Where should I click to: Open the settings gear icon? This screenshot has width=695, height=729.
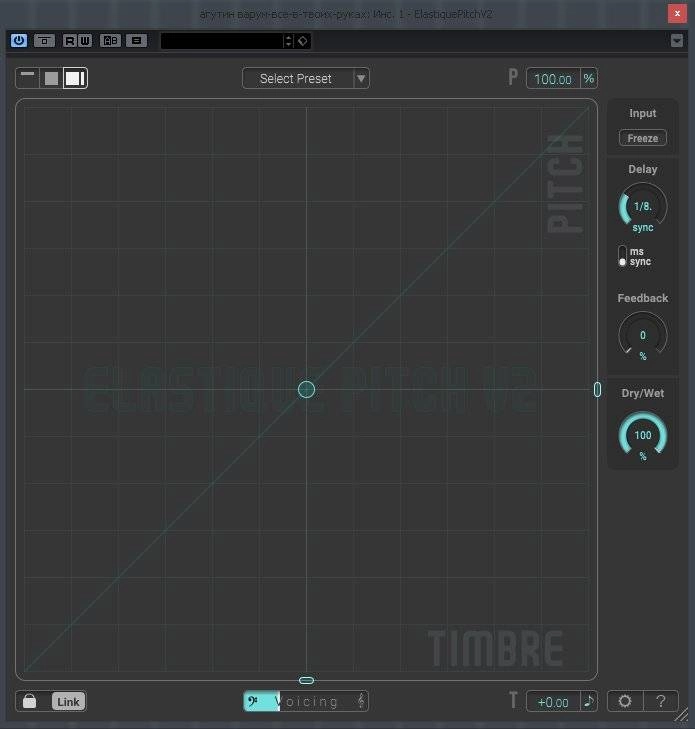[x=625, y=701]
